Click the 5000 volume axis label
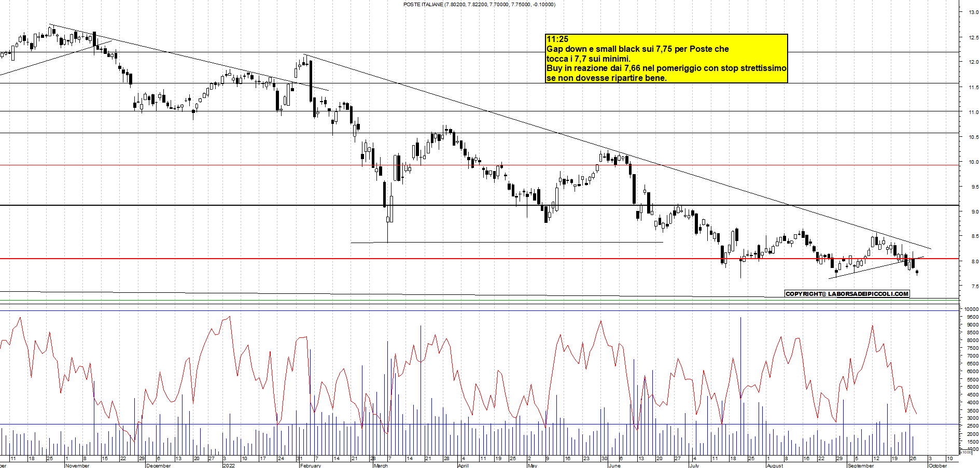 pos(972,387)
